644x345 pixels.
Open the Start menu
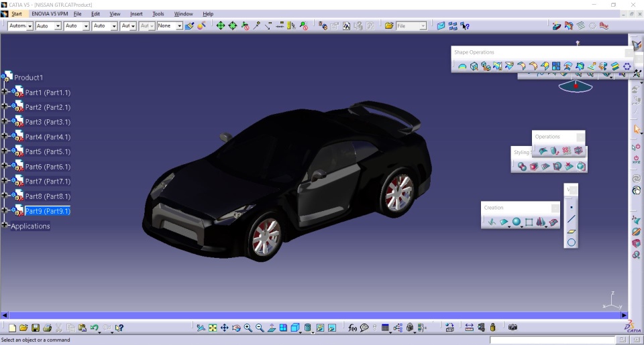[x=16, y=14]
